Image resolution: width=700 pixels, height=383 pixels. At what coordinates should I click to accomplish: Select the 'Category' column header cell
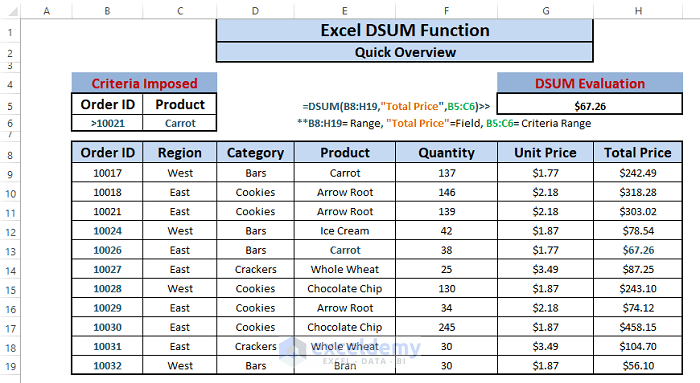tap(255, 153)
